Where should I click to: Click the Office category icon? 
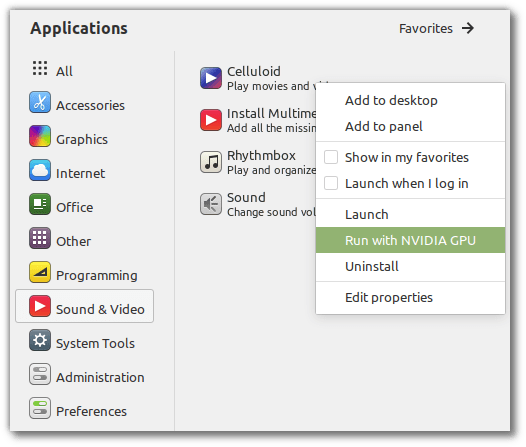coord(40,204)
